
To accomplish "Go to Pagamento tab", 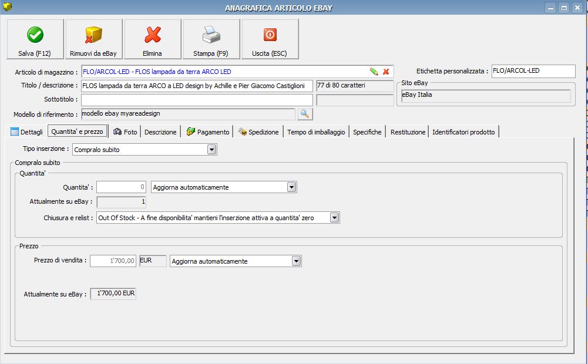I will point(208,132).
